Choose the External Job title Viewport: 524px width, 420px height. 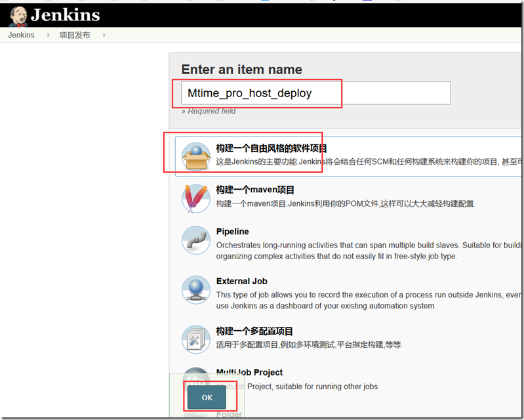[241, 282]
